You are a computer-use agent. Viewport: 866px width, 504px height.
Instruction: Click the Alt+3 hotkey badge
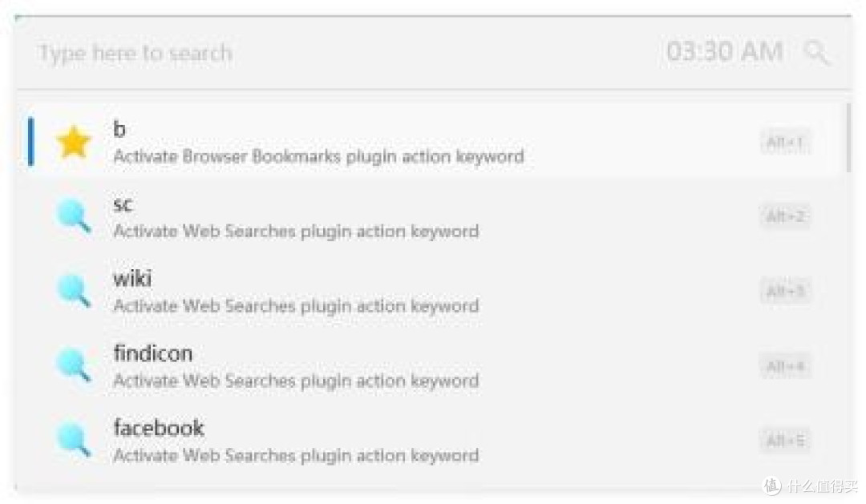point(785,290)
